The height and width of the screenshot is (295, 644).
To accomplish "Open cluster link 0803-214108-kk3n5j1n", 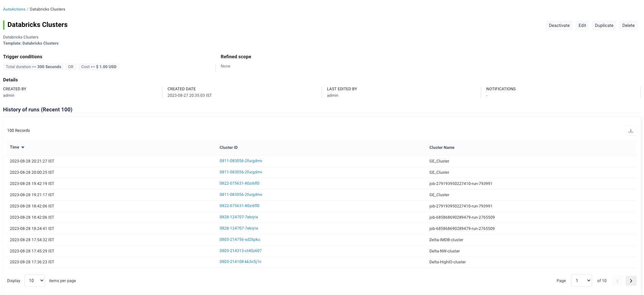I will (x=240, y=262).
